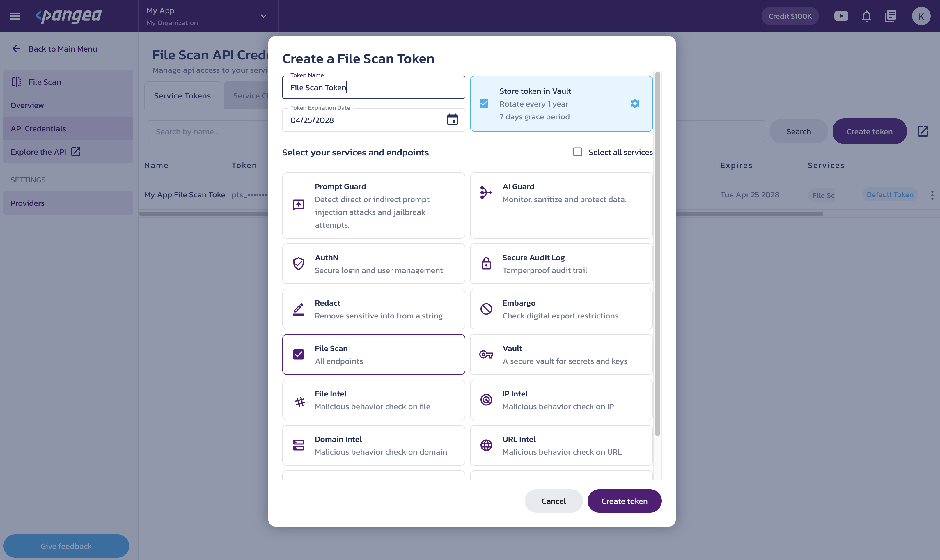Click the Default Token badge
The image size is (940, 560).
(x=890, y=195)
